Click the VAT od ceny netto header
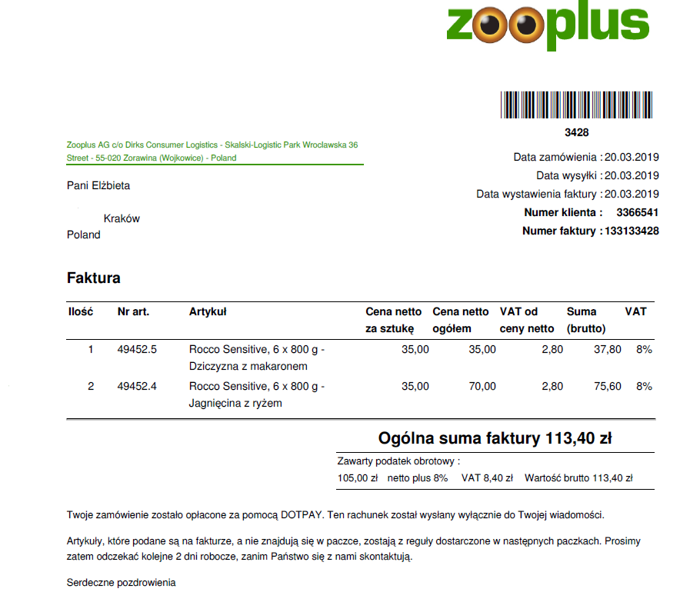The height and width of the screenshot is (592, 700). click(527, 320)
